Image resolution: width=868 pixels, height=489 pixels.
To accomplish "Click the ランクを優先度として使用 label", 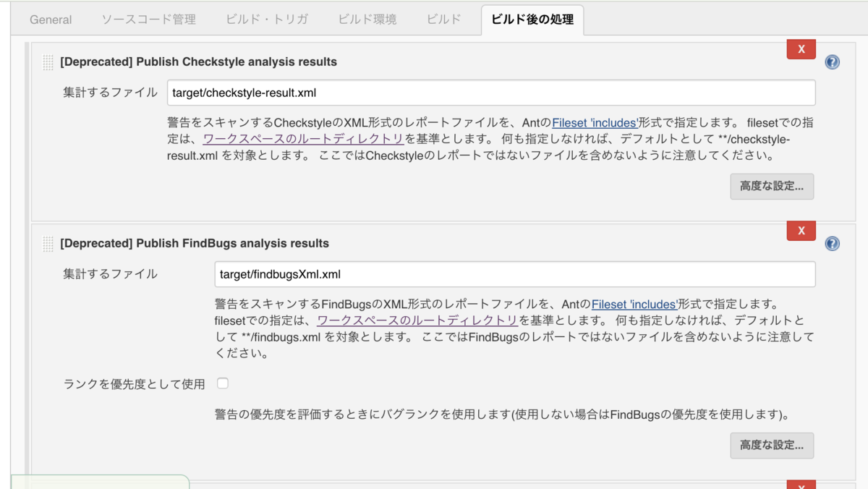I will (135, 384).
